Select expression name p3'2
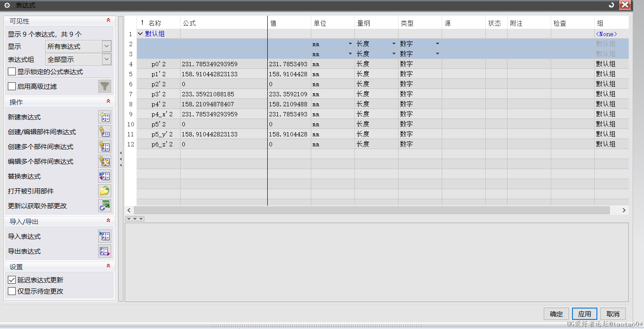 click(x=159, y=94)
